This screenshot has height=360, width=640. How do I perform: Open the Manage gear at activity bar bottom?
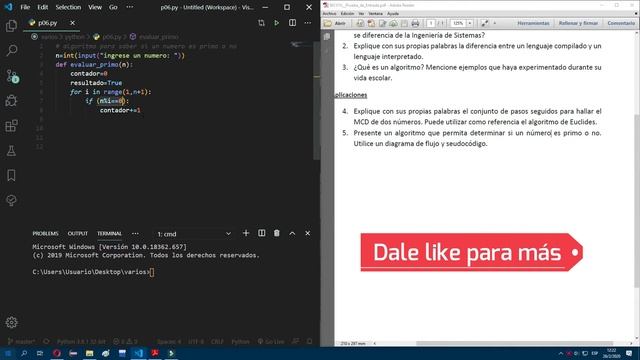[x=11, y=322]
